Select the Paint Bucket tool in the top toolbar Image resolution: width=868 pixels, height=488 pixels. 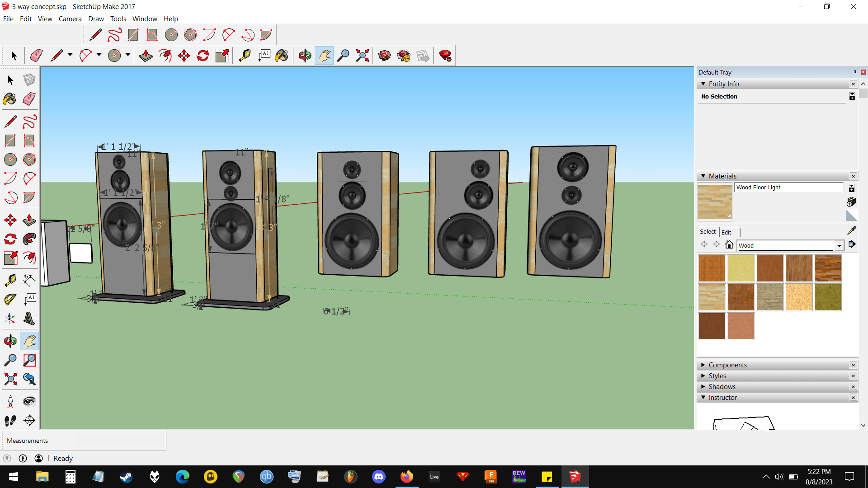click(x=282, y=56)
